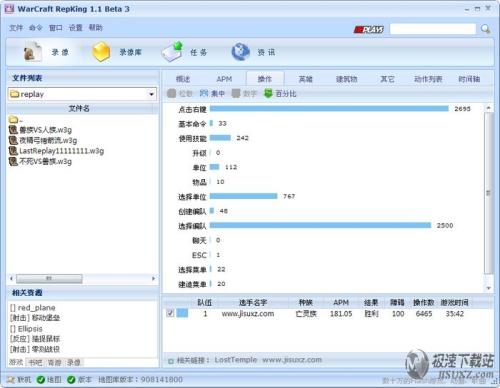Screen dimensions: 500x388
Task: Switch to the 动作列表 tab
Action: pos(428,79)
